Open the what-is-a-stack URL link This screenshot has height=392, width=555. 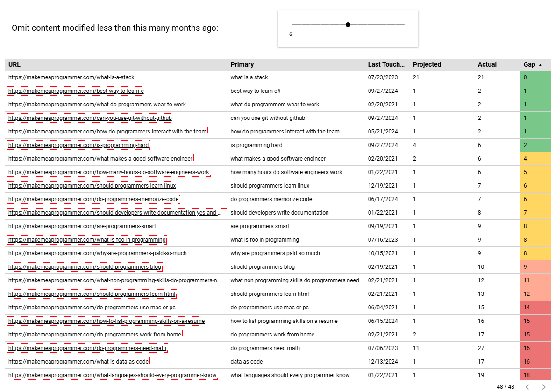(x=71, y=77)
